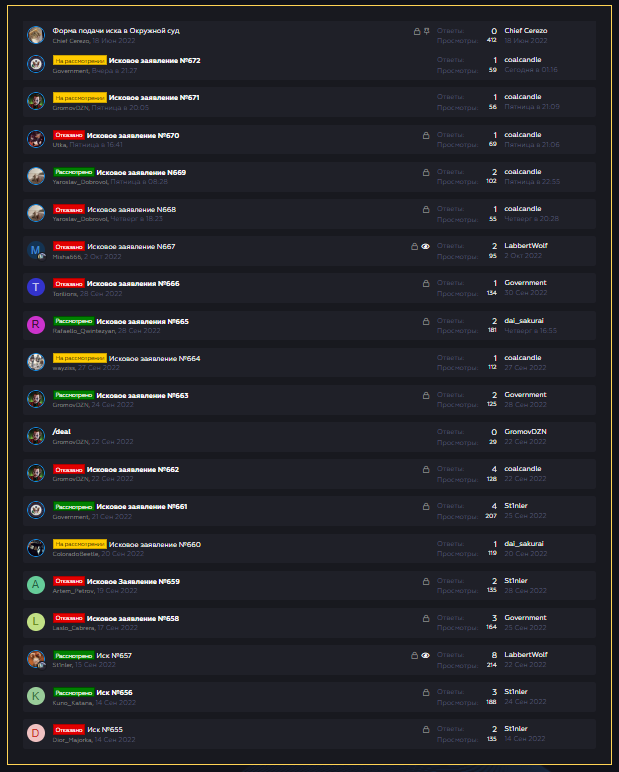Viewport: 619px width, 772px height.
Task: Open Chief Cerezo last poster profile
Action: 525,31
